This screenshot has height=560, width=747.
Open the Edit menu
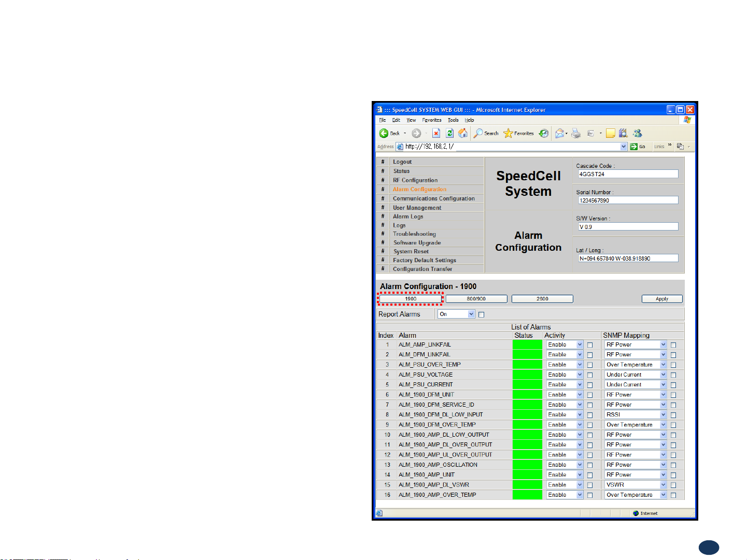click(396, 120)
